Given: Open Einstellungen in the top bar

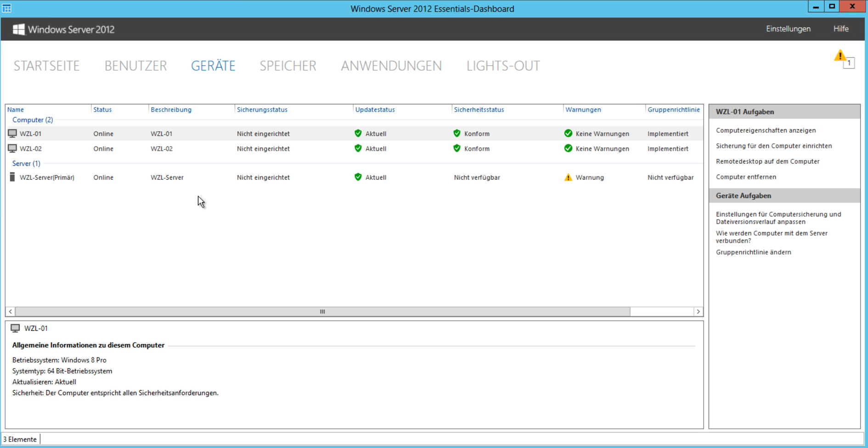Looking at the screenshot, I should click(x=788, y=29).
